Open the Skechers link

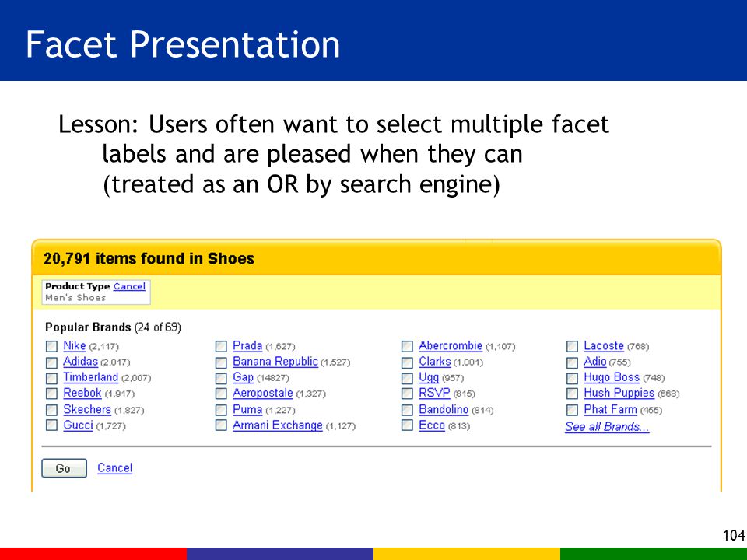[x=87, y=409]
